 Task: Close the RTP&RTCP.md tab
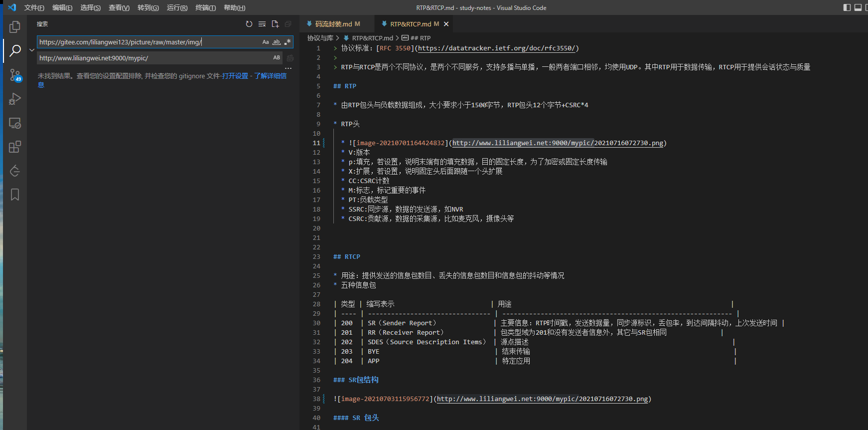pos(446,24)
